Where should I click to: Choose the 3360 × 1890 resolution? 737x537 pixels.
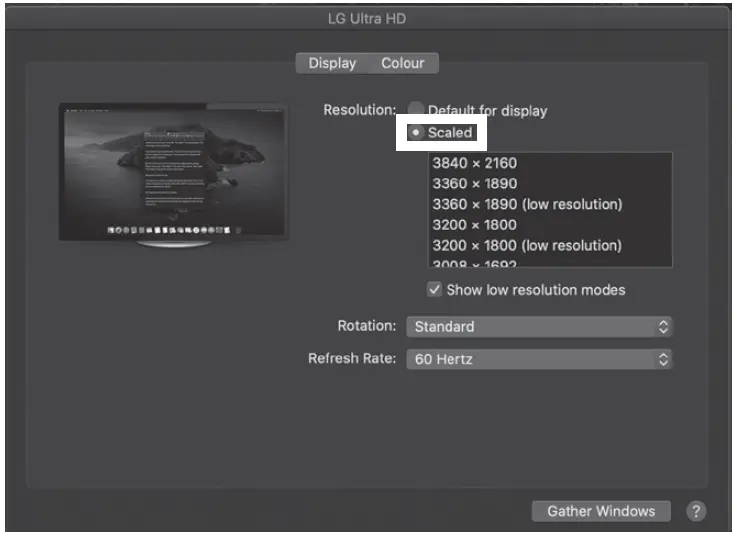(550, 183)
